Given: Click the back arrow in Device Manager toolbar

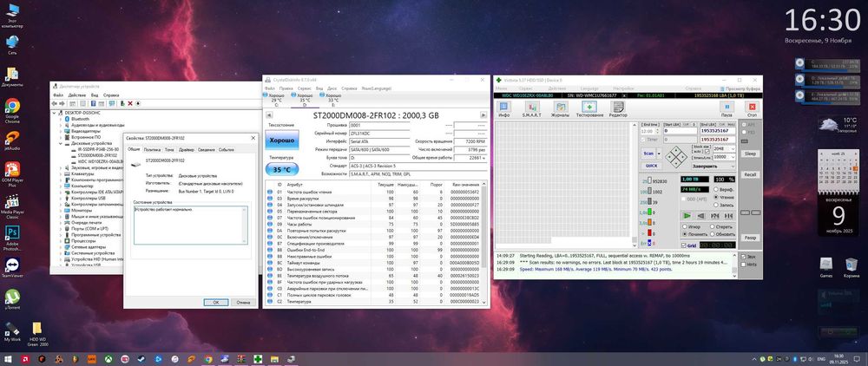Looking at the screenshot, I should click(x=55, y=103).
